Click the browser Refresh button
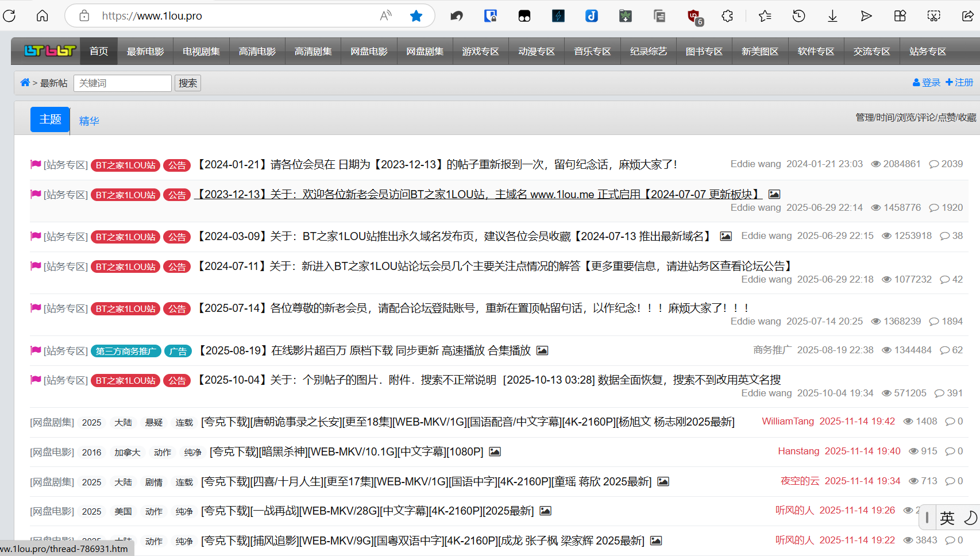 9,16
